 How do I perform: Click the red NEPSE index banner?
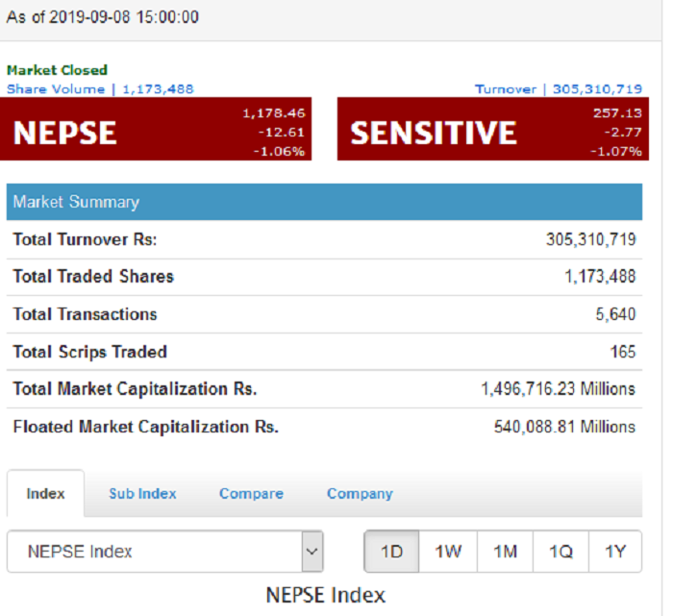(x=156, y=129)
